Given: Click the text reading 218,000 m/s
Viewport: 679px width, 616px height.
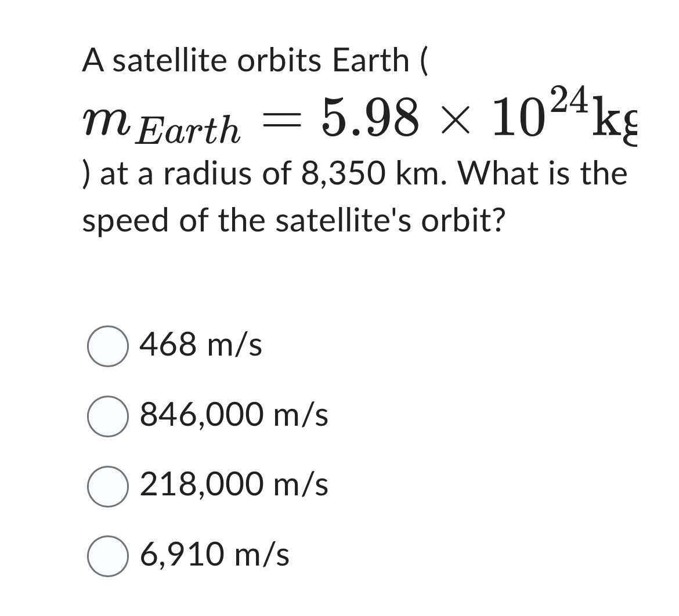Looking at the screenshot, I should coord(233,485).
